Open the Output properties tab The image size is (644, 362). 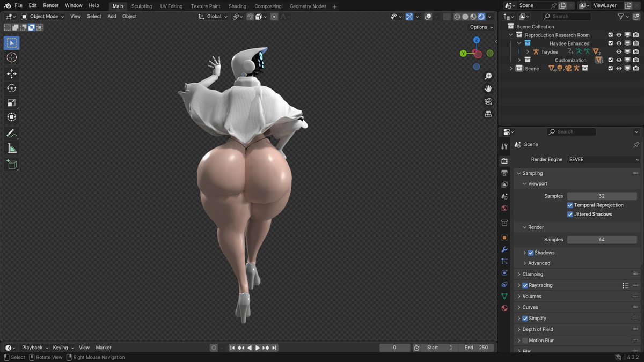pos(504,173)
